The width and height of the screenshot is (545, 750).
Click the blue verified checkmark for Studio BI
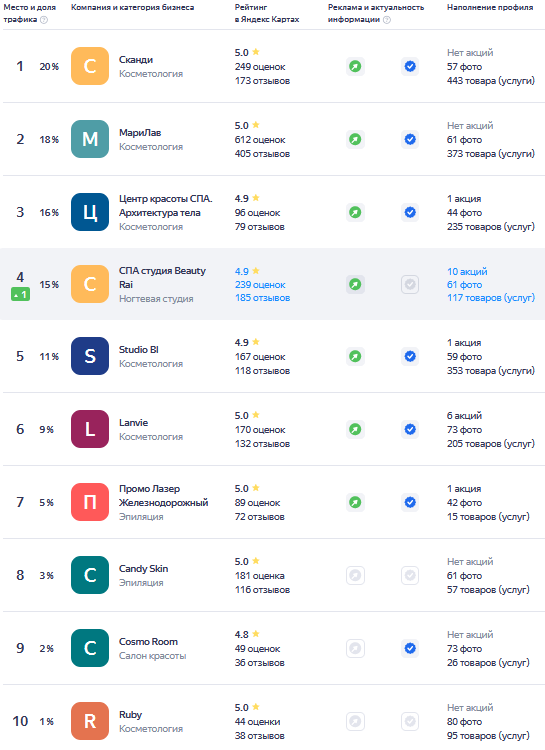[x=410, y=356]
